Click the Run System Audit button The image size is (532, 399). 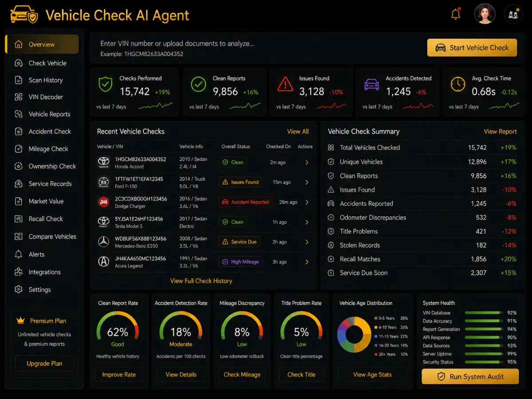tap(470, 377)
